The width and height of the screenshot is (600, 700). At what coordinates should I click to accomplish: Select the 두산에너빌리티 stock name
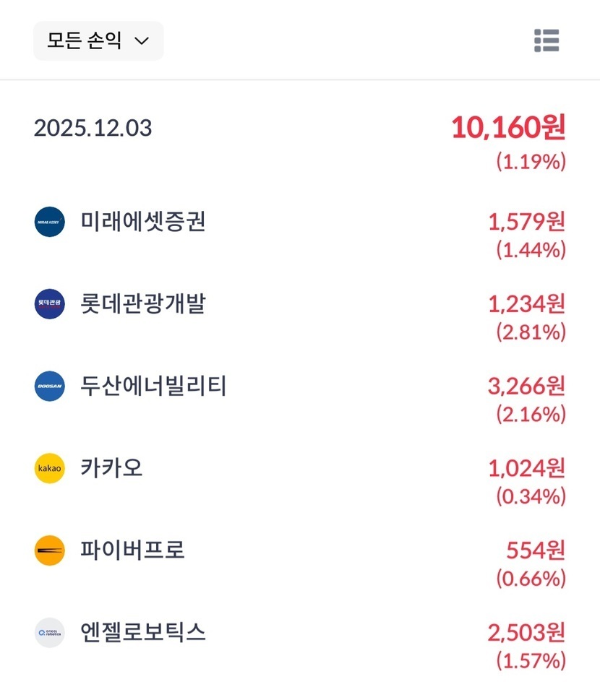tap(154, 386)
